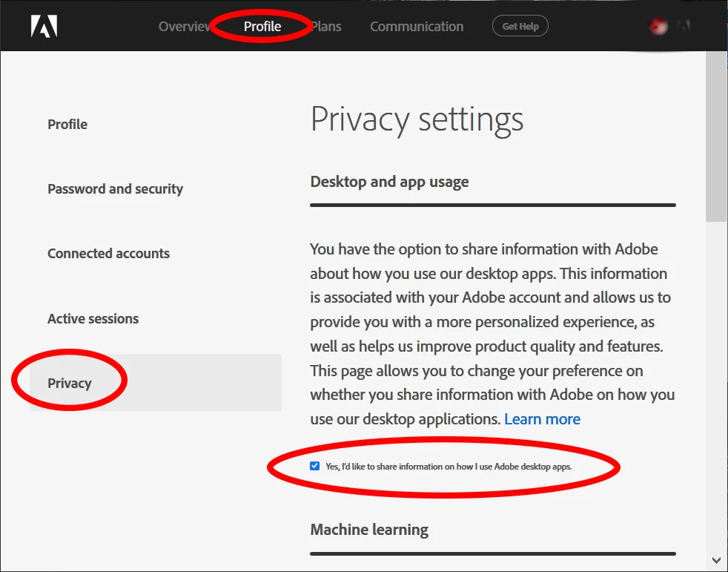The image size is (728, 572).
Task: Uncheck share Adobe desktop apps usage checkbox
Action: [315, 466]
